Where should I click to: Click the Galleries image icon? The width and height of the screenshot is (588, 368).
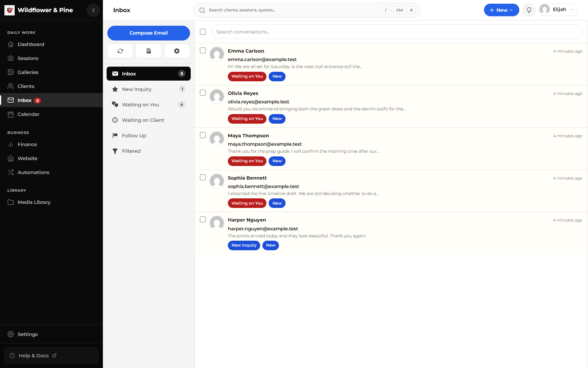pyautogui.click(x=11, y=72)
